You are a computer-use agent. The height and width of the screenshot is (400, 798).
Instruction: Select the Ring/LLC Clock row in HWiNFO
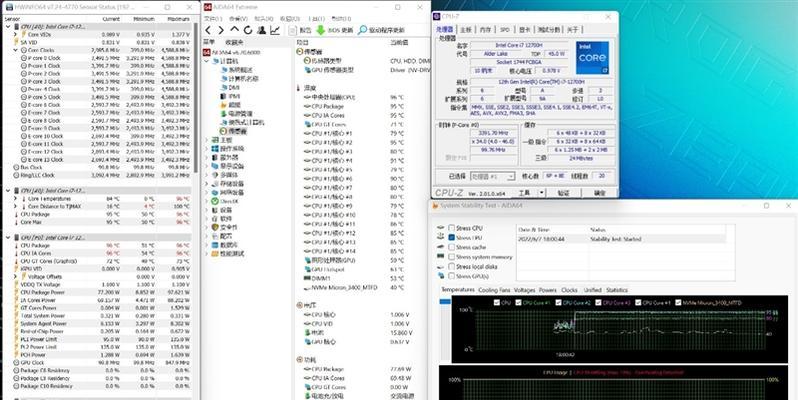(98, 175)
